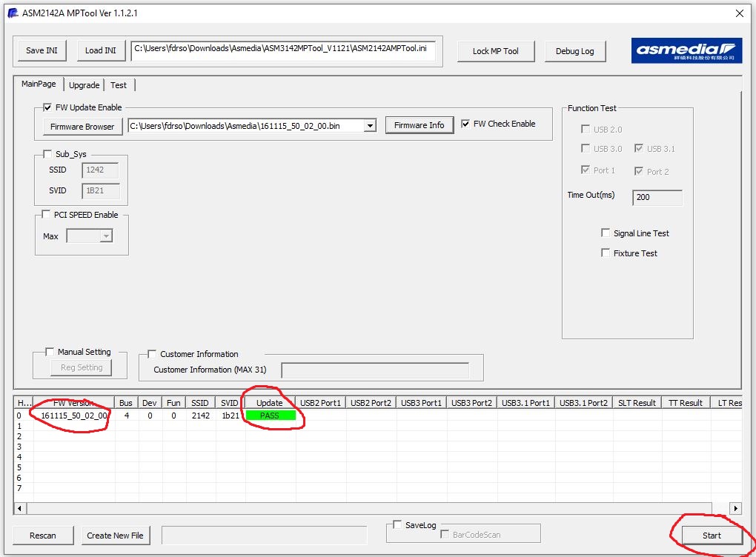
Task: Click the green PASS update cell
Action: 270,416
